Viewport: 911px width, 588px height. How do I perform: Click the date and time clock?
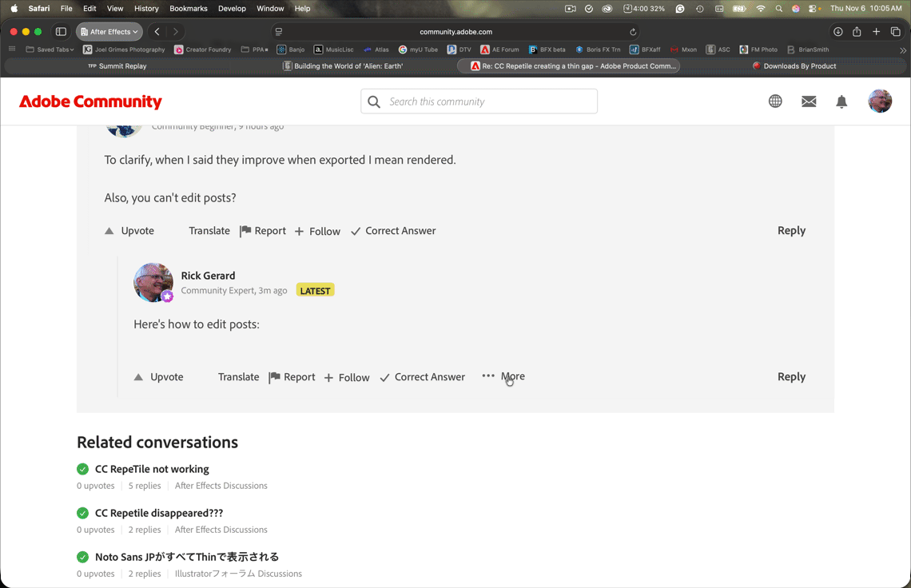[865, 8]
